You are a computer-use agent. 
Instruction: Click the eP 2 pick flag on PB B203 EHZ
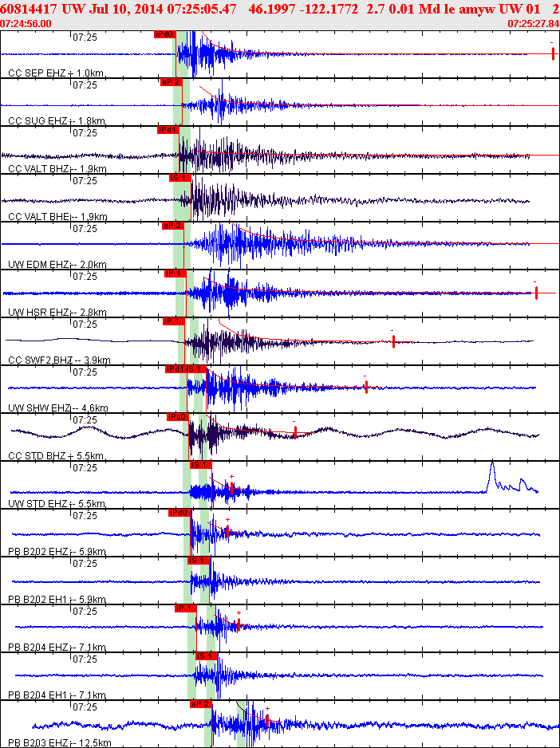(x=200, y=703)
